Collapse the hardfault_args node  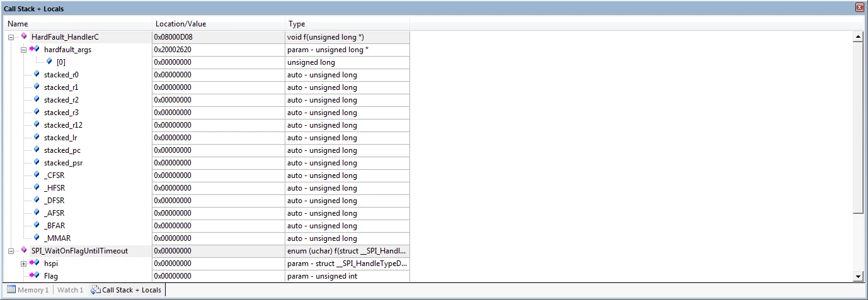(24, 50)
